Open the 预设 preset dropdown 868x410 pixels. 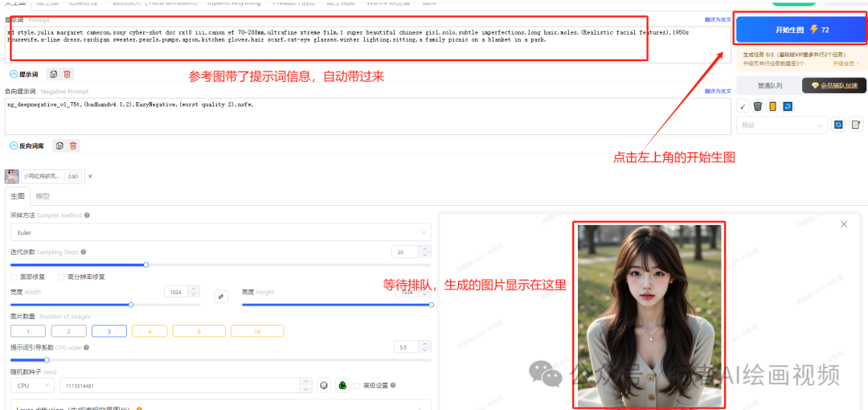pos(782,125)
